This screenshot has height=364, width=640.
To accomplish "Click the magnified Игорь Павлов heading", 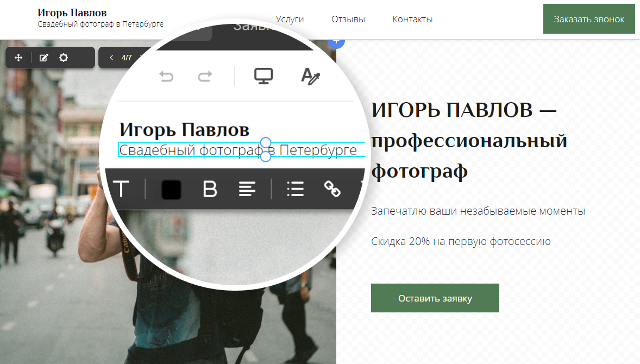I will pyautogui.click(x=184, y=130).
